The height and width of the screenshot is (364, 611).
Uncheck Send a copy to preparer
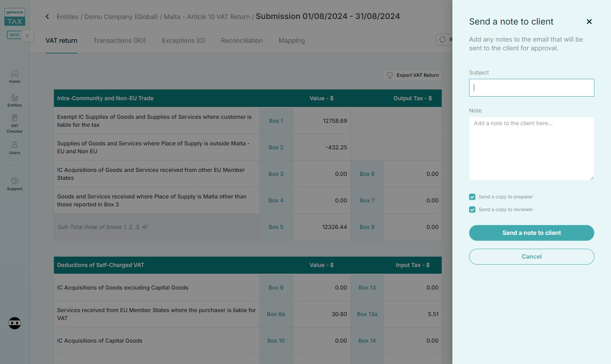pyautogui.click(x=472, y=197)
